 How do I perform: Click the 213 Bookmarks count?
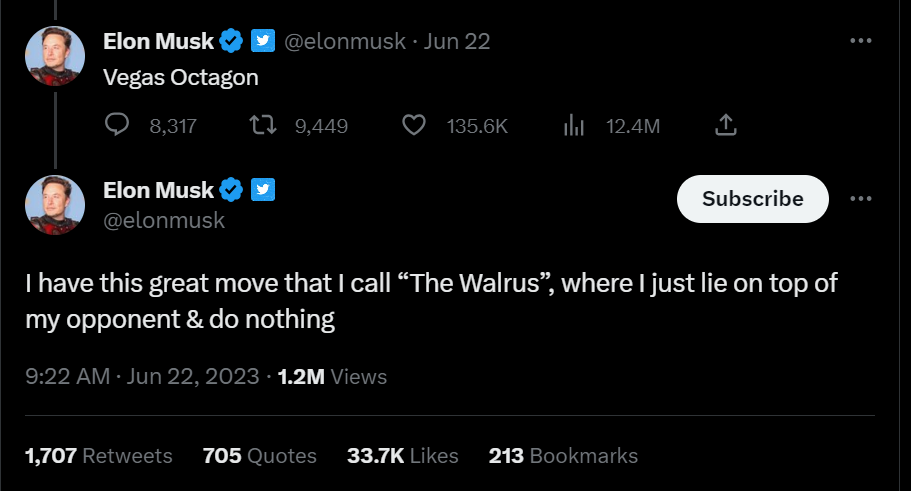(563, 456)
